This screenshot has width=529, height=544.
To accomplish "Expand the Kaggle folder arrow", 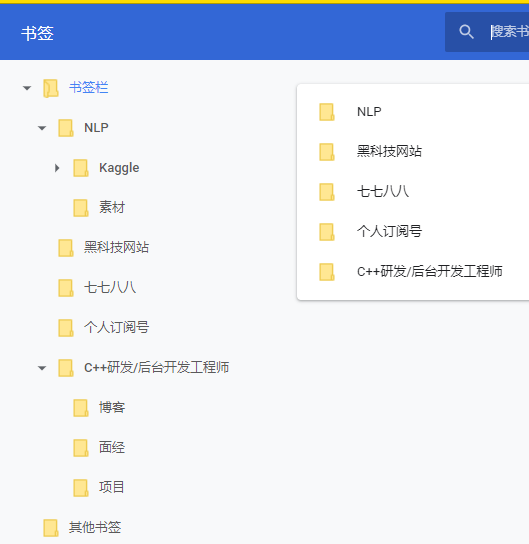I will tap(57, 168).
